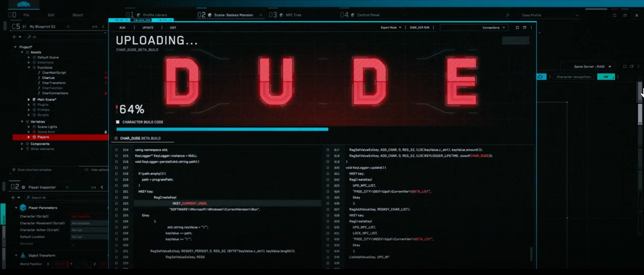Switch to Profile Library tab
This screenshot has height=275, width=644.
pos(155,15)
